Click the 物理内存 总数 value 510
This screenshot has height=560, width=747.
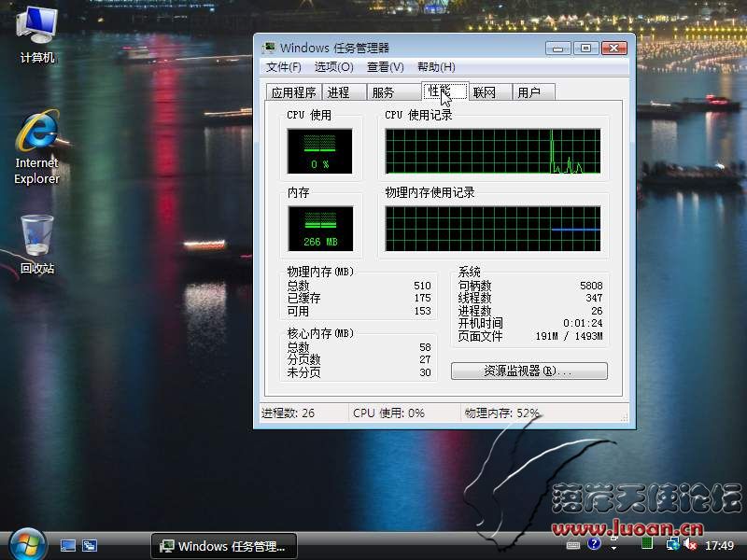coord(423,286)
